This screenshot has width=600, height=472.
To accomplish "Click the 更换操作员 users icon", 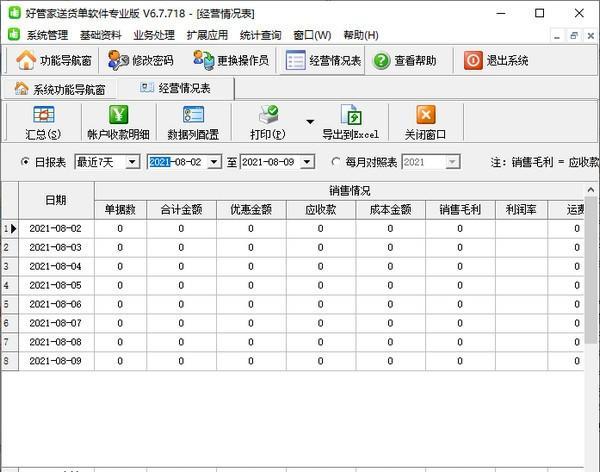I will (204, 60).
